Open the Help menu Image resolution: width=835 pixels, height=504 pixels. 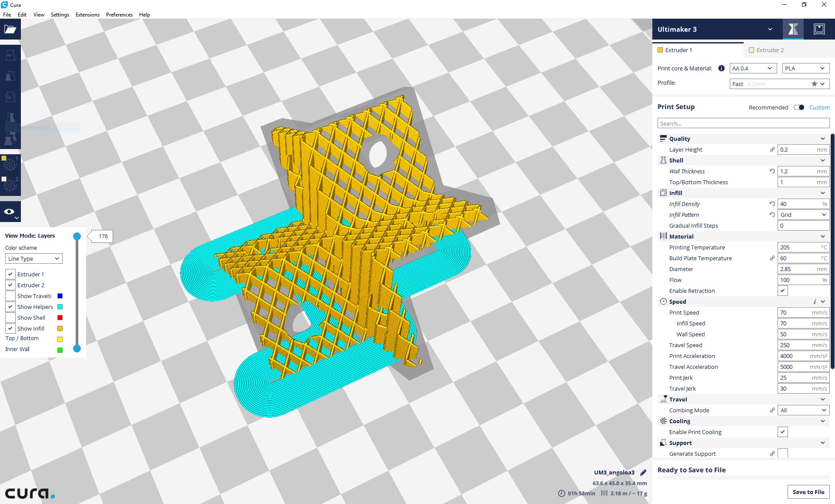click(144, 14)
